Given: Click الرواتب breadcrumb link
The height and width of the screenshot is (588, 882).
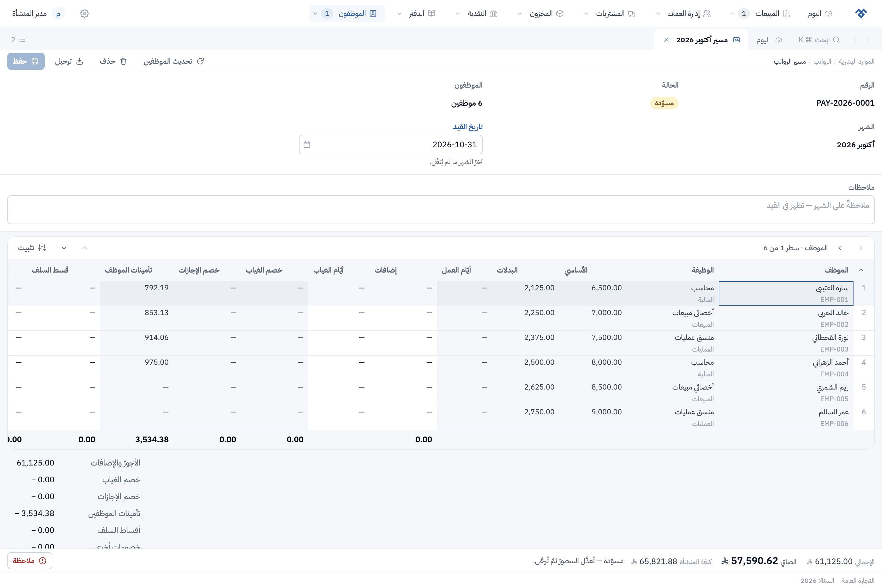Looking at the screenshot, I should point(822,62).
